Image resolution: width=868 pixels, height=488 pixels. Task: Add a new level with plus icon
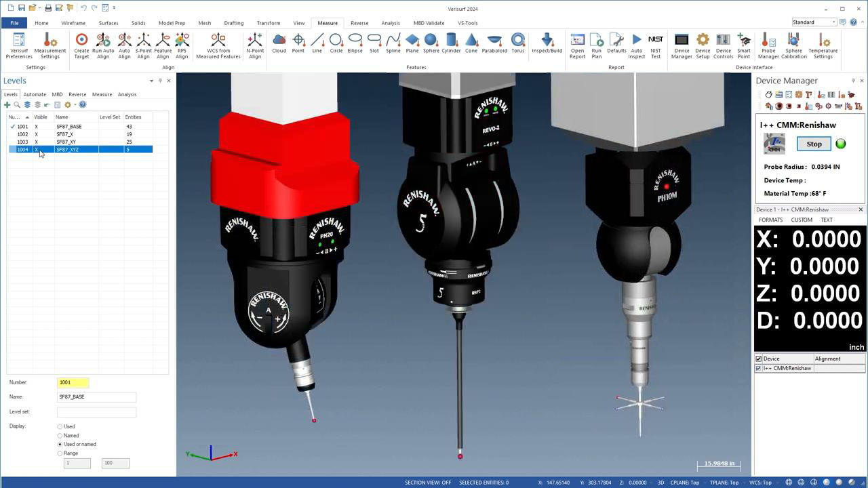pos(7,104)
